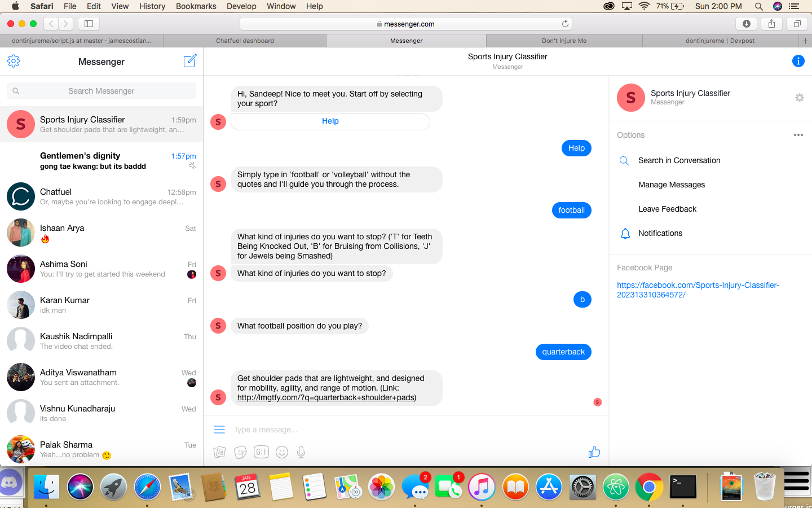
Task: Open conversation gear settings beside Sports Injury Classifier
Action: 799,98
